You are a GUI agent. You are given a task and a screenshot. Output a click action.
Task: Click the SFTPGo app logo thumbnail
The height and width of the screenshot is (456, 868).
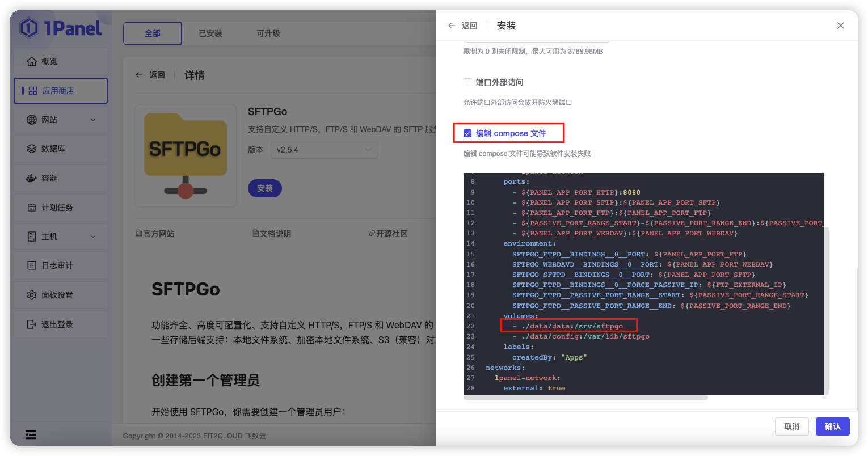point(186,156)
